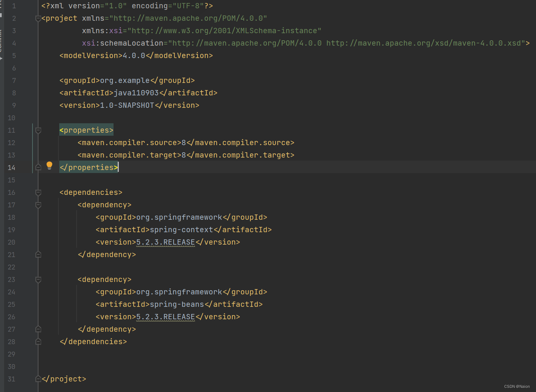Image resolution: width=536 pixels, height=392 pixels.
Task: Click the fold end marker on line 21
Action: click(x=38, y=254)
